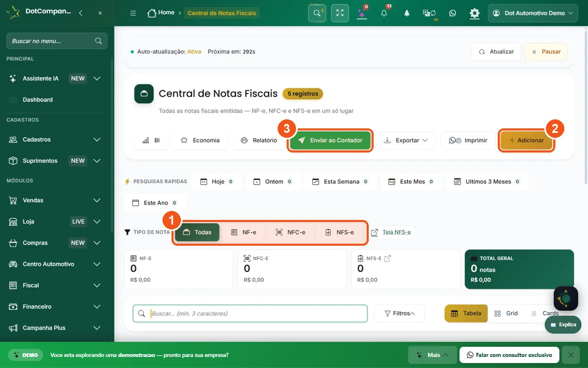Filter quick search by Ontem
Viewport: 588px width, 368px height.
pyautogui.click(x=273, y=182)
